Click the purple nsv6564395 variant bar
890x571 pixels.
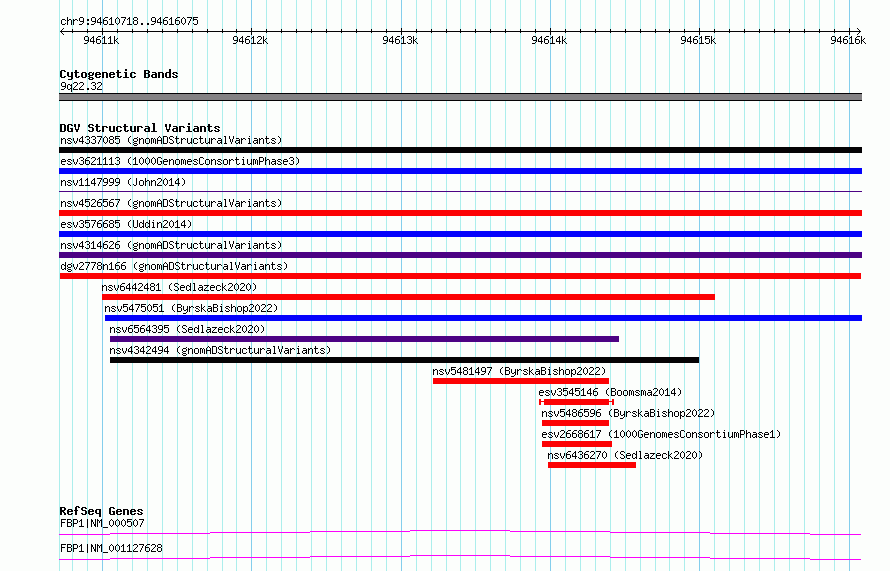click(x=364, y=339)
